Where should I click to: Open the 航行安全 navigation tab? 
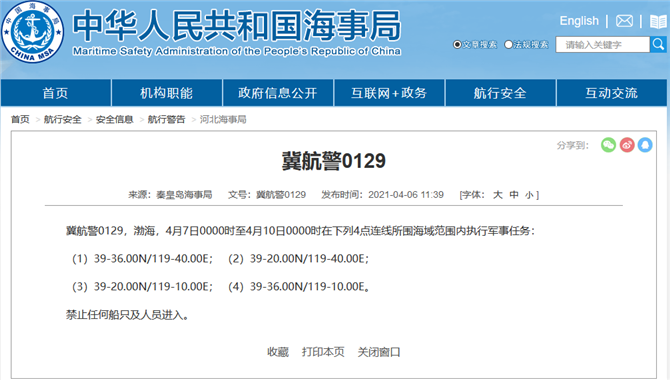(x=500, y=93)
